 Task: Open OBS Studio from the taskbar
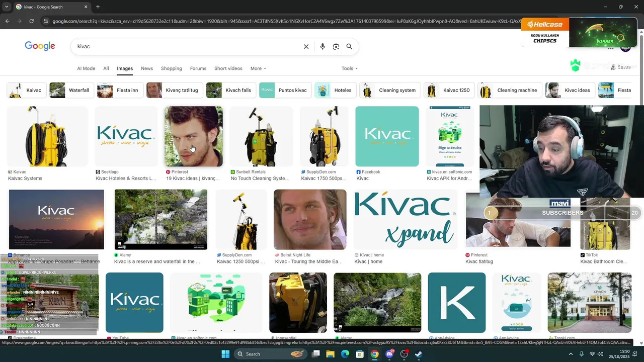coord(404,354)
